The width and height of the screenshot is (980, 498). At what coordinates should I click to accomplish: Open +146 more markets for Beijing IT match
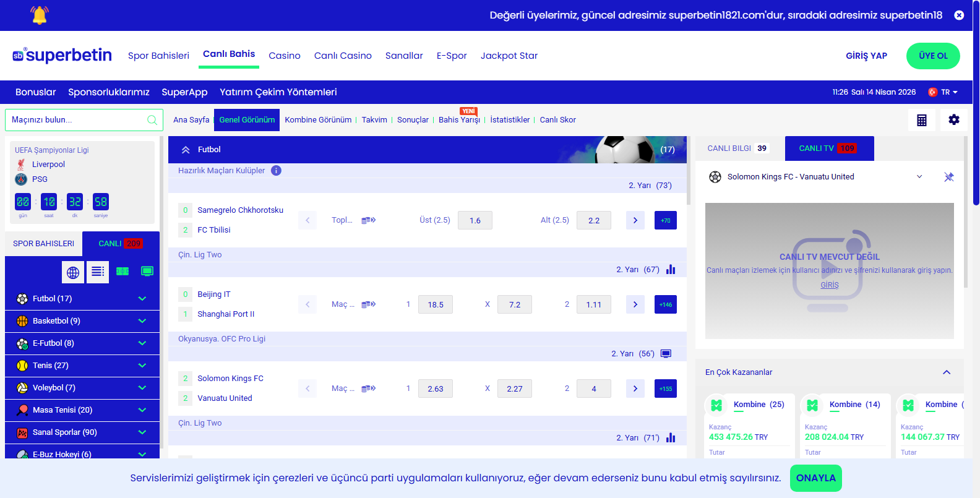click(666, 304)
